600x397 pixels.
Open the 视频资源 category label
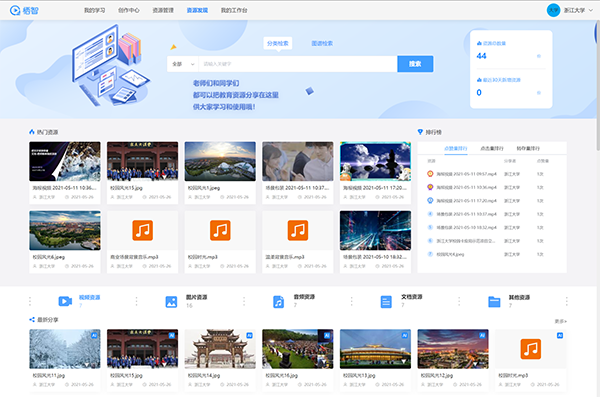point(90,297)
